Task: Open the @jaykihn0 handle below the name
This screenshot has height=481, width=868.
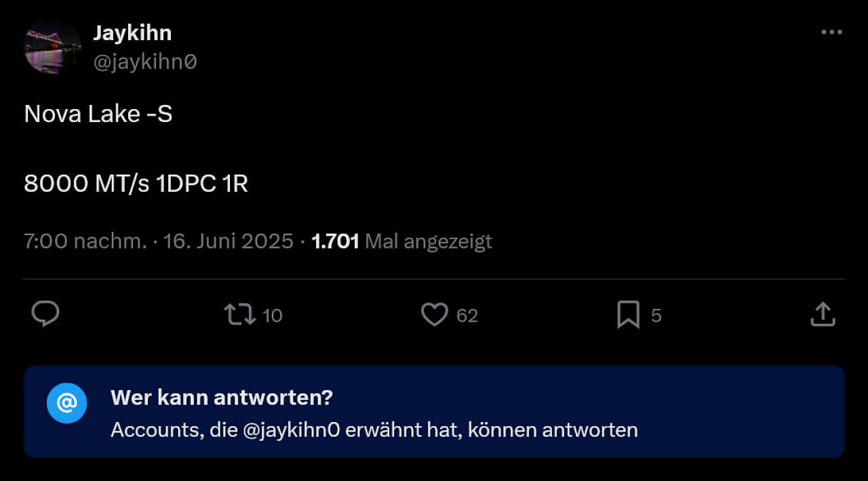Action: pyautogui.click(x=145, y=62)
